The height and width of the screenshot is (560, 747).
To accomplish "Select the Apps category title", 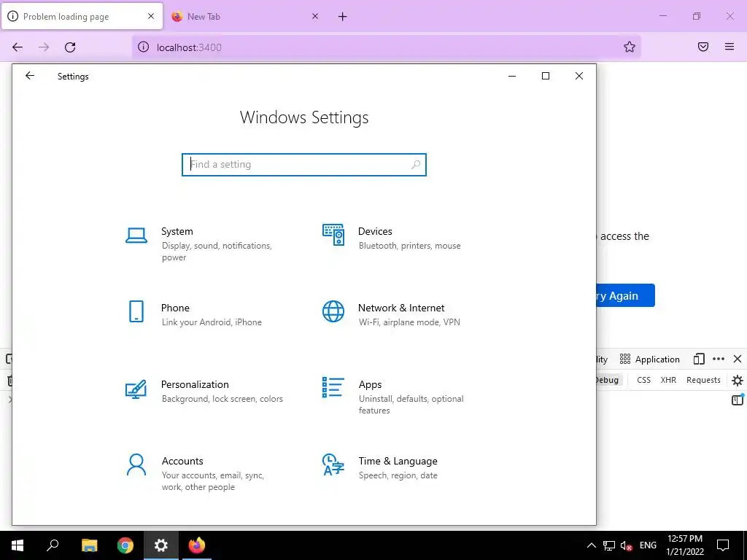I will pos(370,385).
